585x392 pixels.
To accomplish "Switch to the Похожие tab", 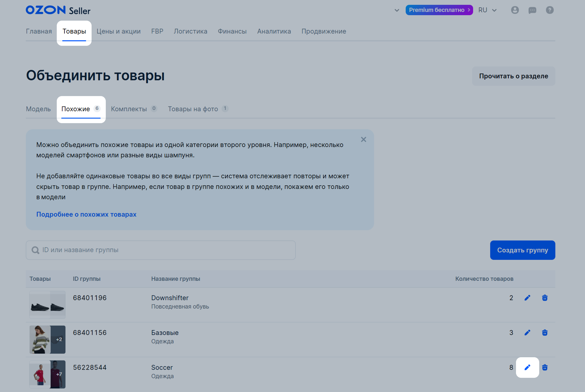I will 81,109.
